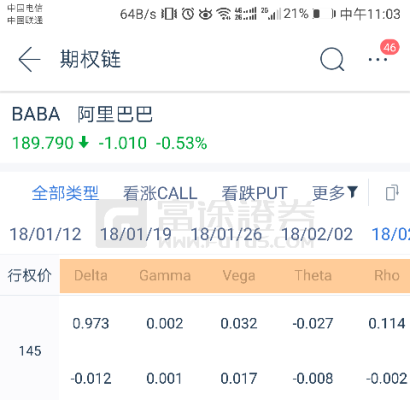Image resolution: width=410 pixels, height=400 pixels.
Task: Tap the copy/layout icon beside 更多
Action: pyautogui.click(x=392, y=192)
